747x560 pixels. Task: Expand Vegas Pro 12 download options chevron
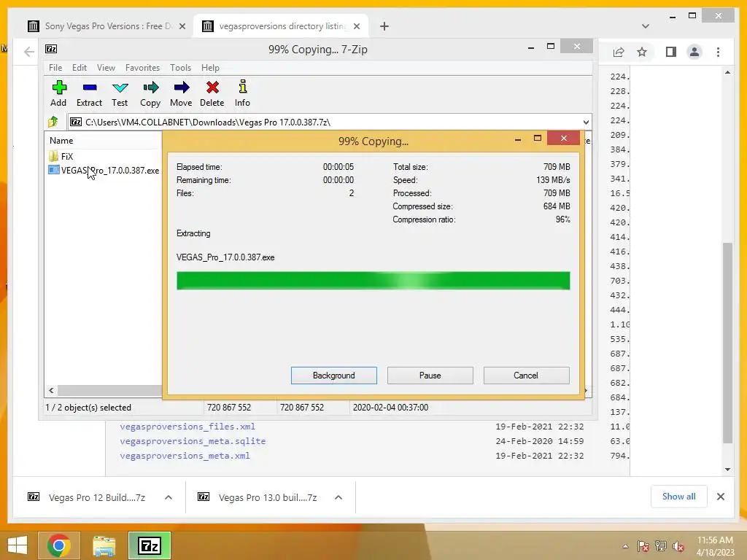point(169,497)
